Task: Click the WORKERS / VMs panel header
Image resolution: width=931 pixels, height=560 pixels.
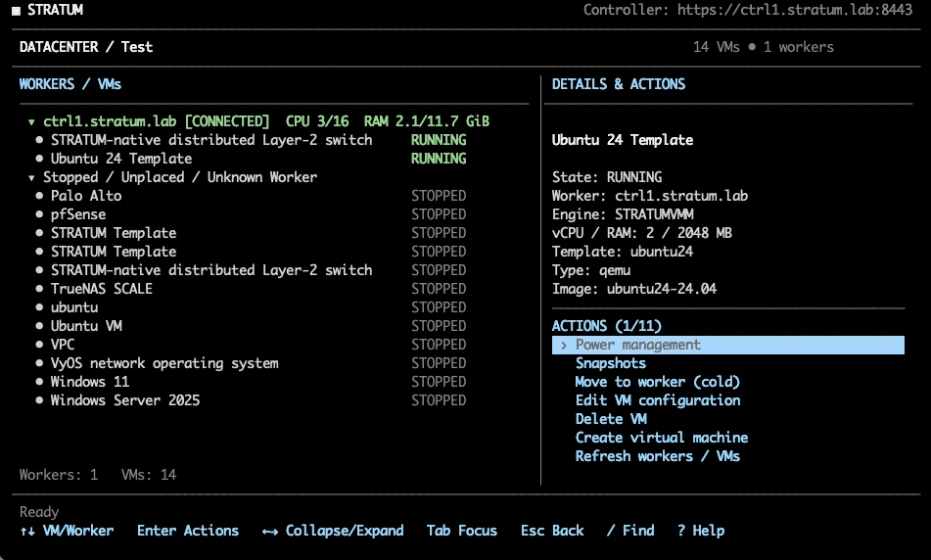Action: click(70, 84)
